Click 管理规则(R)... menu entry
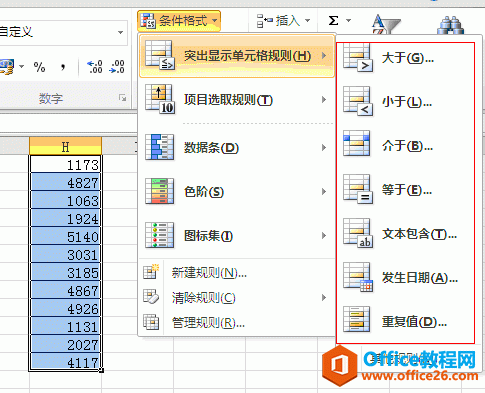Screen dimensions: 485x393 [237, 322]
